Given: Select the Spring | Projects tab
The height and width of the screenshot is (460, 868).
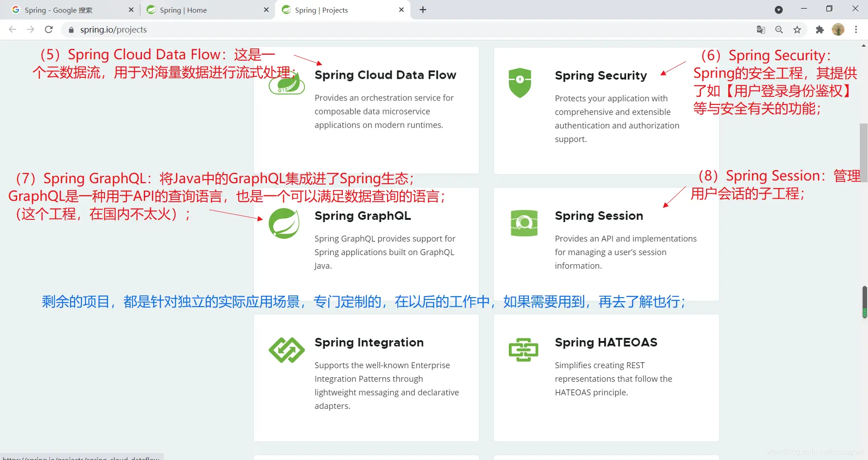Looking at the screenshot, I should pyautogui.click(x=342, y=10).
